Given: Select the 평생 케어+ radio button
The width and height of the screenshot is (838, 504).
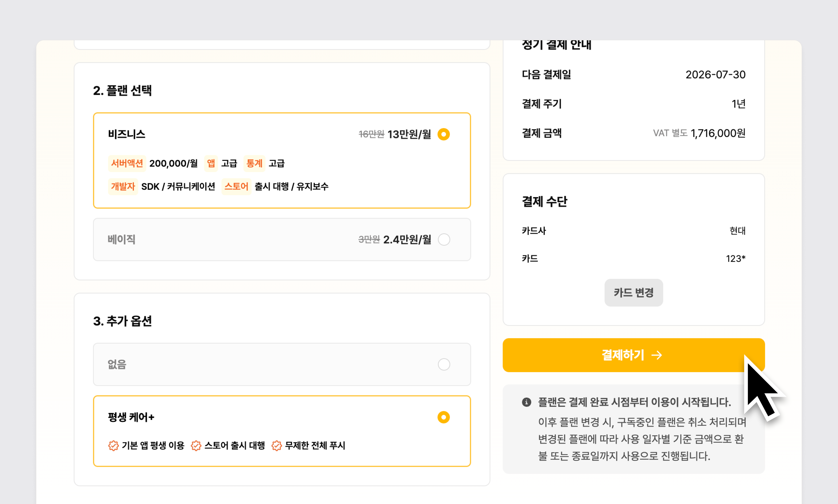Looking at the screenshot, I should (443, 417).
